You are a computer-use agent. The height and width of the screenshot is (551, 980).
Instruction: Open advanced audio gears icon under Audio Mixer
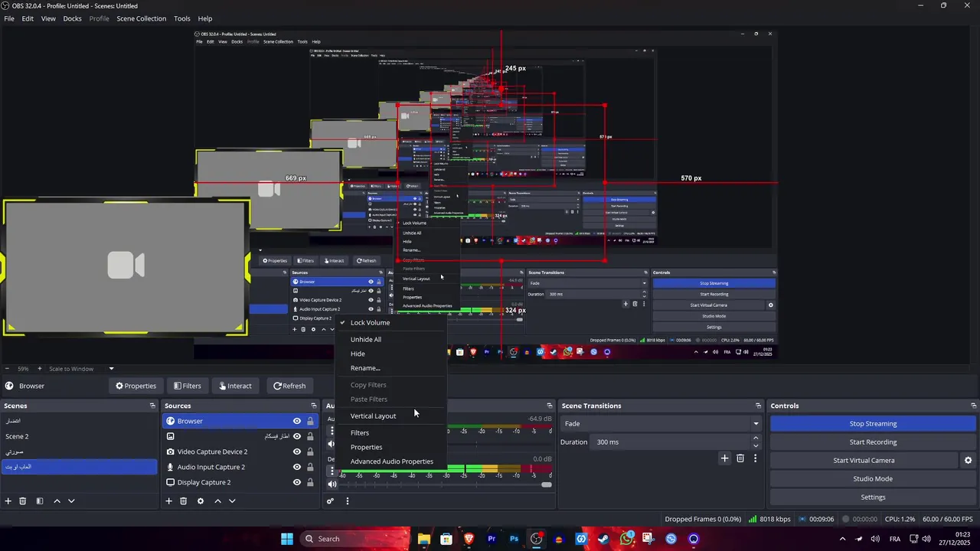click(330, 501)
